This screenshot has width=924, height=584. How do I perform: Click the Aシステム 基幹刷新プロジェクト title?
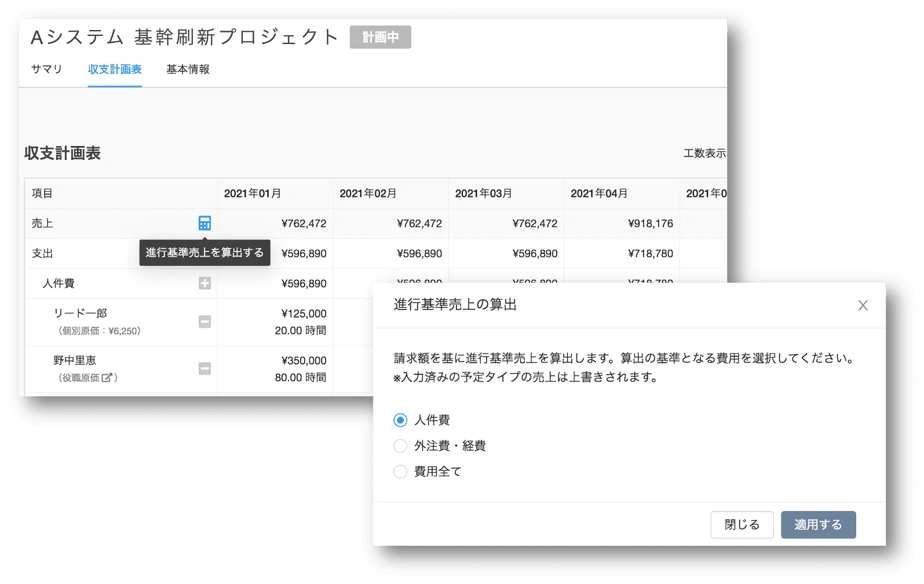click(184, 37)
